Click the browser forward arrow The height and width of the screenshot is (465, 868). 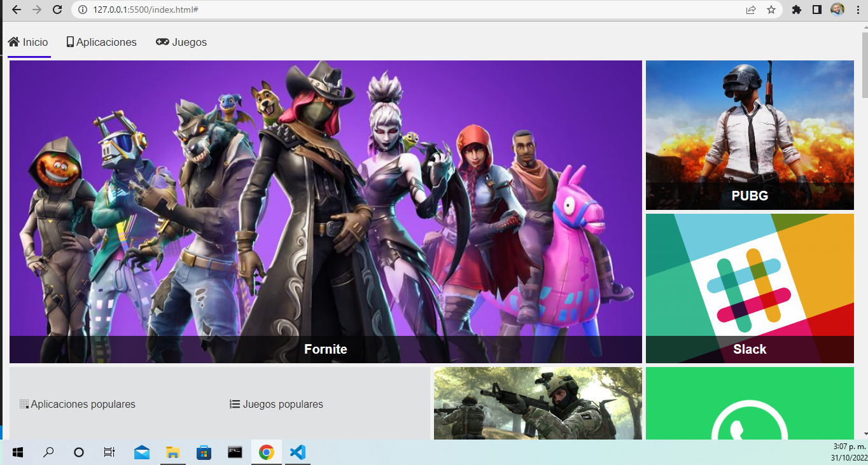pos(37,10)
